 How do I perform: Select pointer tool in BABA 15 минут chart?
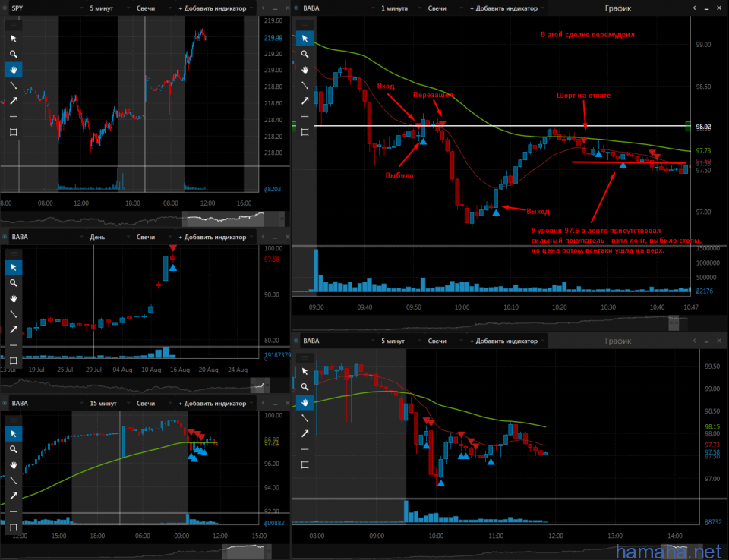tap(14, 433)
